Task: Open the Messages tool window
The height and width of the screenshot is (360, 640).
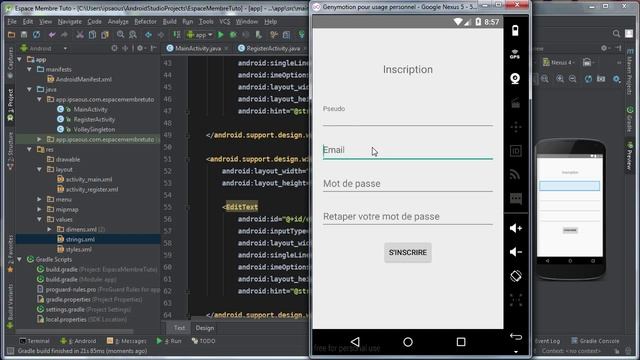Action: (x=126, y=341)
